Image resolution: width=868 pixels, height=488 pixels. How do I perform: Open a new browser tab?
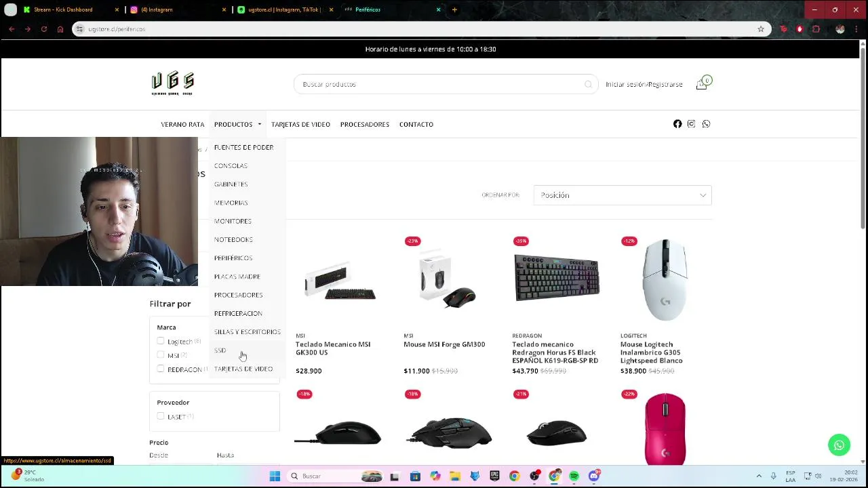(x=454, y=9)
